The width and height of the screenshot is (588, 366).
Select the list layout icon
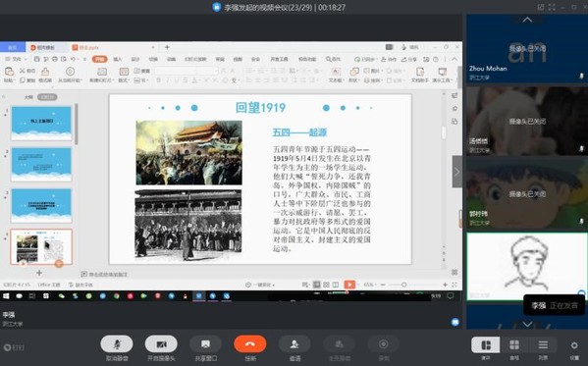pyautogui.click(x=543, y=345)
